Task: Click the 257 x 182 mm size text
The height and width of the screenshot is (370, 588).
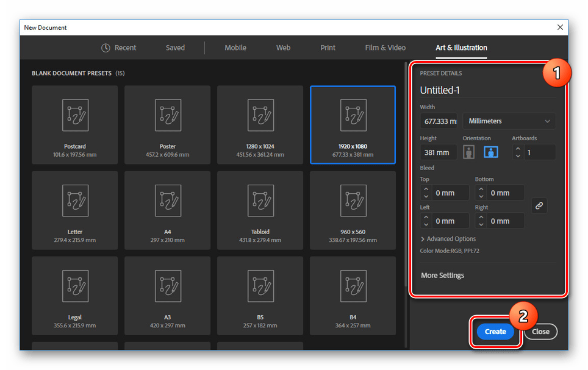Action: tap(260, 326)
